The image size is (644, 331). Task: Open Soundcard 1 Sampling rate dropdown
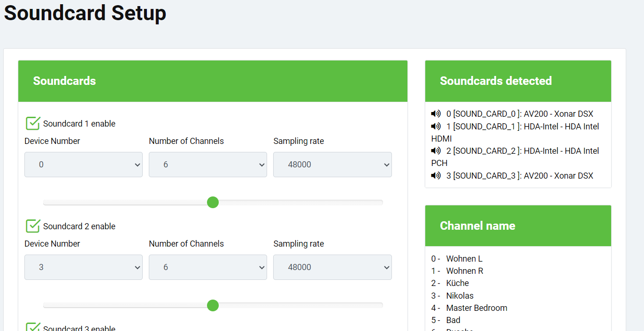click(x=332, y=165)
